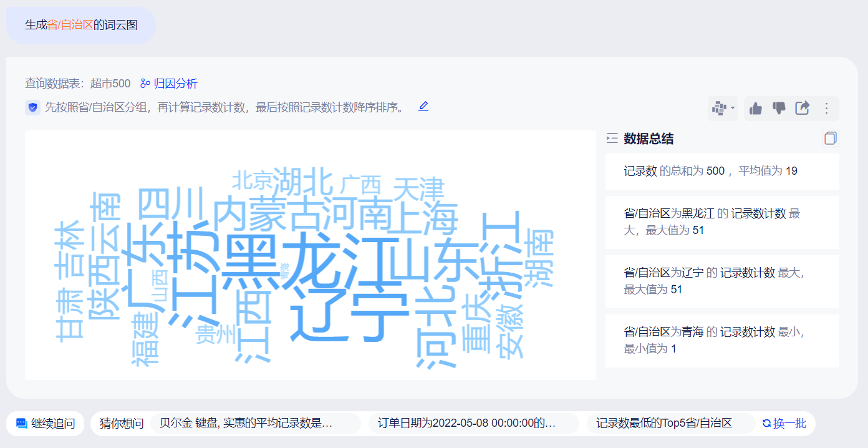Click the thumbs down dislike icon
868x448 pixels.
pos(779,109)
